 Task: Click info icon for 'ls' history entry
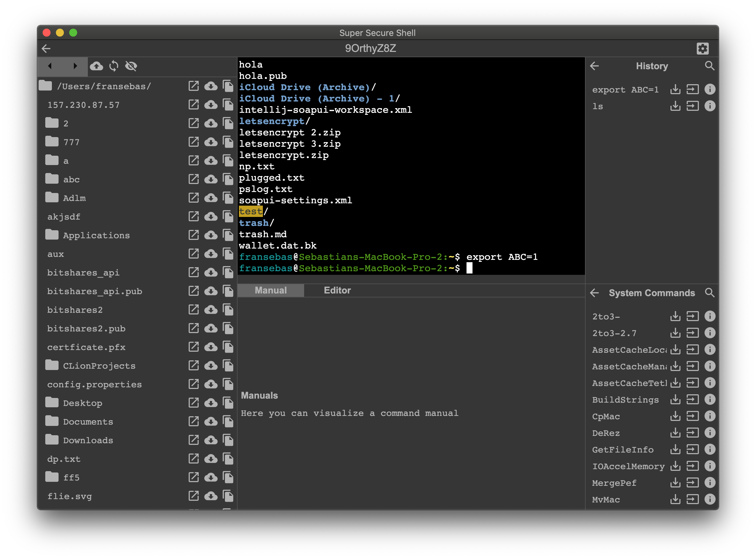click(710, 106)
